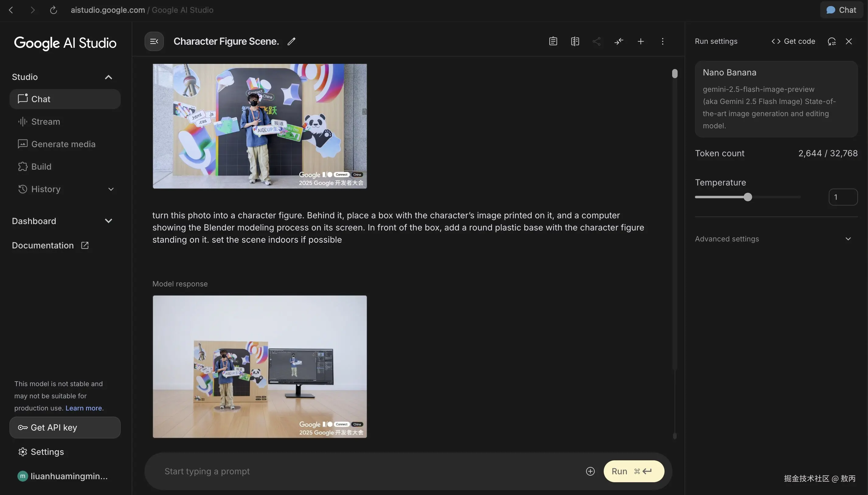Expand the Dashboard section
The image size is (868, 495).
point(108,221)
